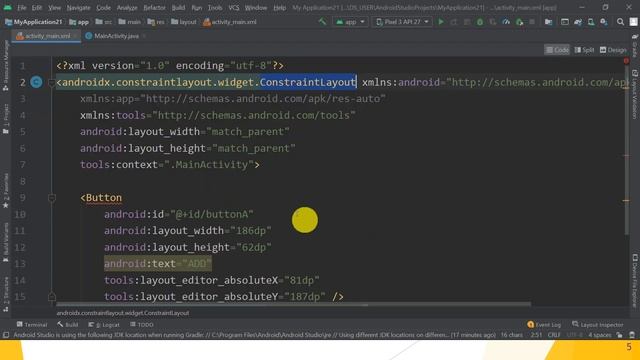640x360 pixels.
Task: Switch to the MainActivity.java tab
Action: [x=116, y=36]
